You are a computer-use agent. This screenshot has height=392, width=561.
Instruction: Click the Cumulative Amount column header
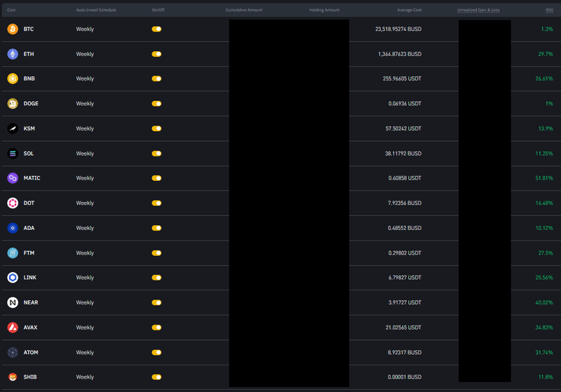pyautogui.click(x=243, y=10)
